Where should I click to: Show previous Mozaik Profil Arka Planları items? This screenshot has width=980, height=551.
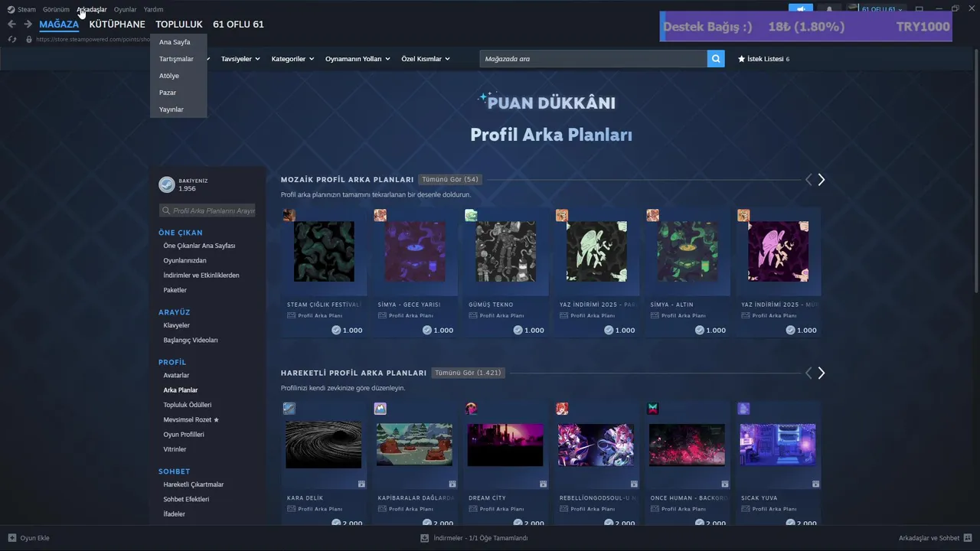pos(808,180)
